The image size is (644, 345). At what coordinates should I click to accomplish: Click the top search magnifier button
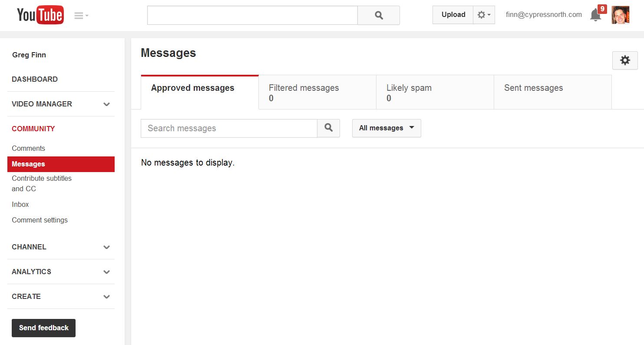379,15
